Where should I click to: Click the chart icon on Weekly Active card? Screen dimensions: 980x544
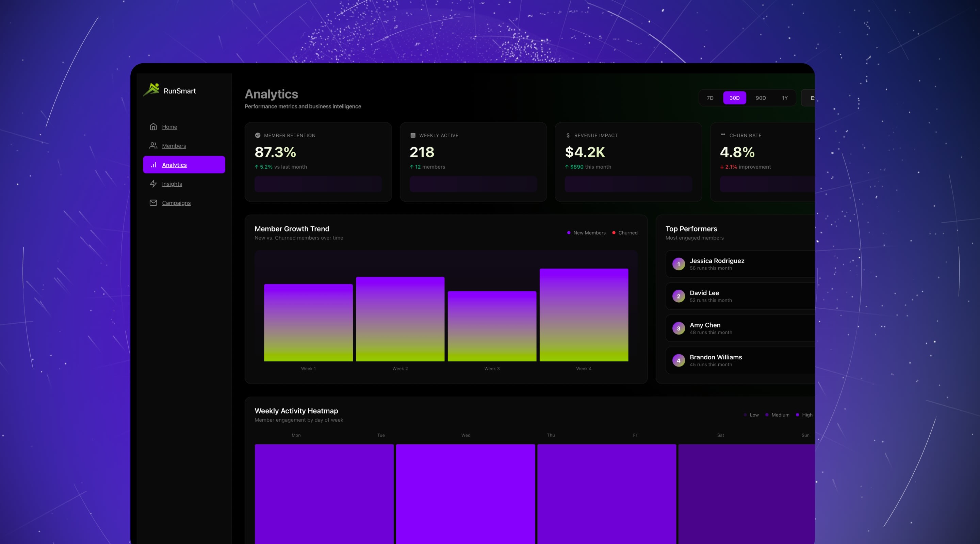412,135
